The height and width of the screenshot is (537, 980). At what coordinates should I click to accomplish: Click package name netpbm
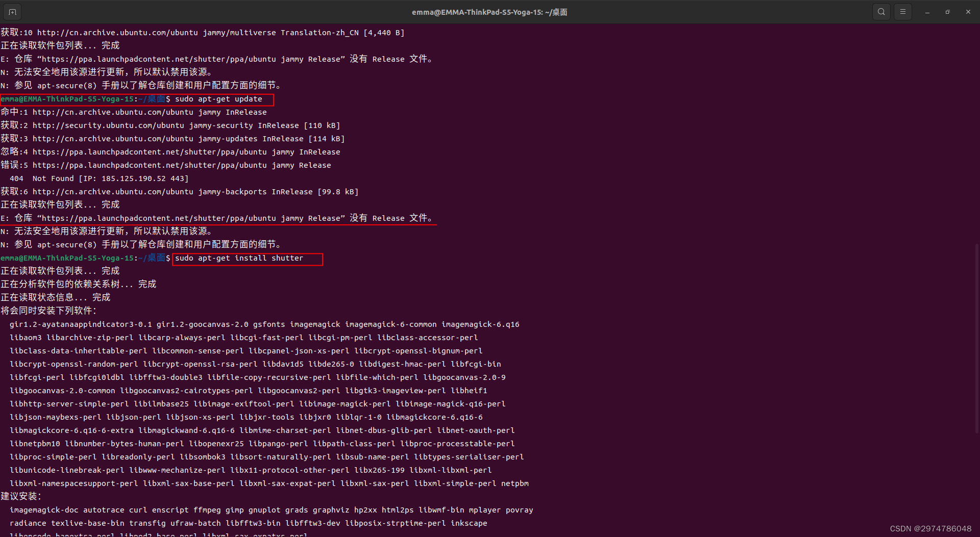coord(515,483)
